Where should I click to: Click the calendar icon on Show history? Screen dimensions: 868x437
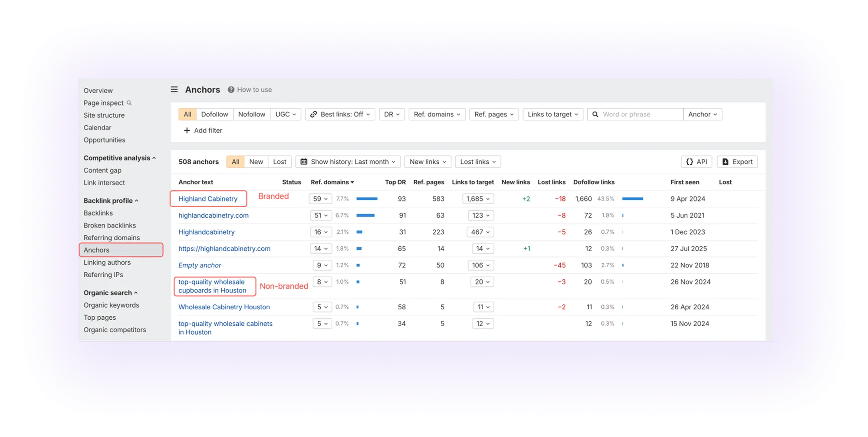[x=305, y=162]
